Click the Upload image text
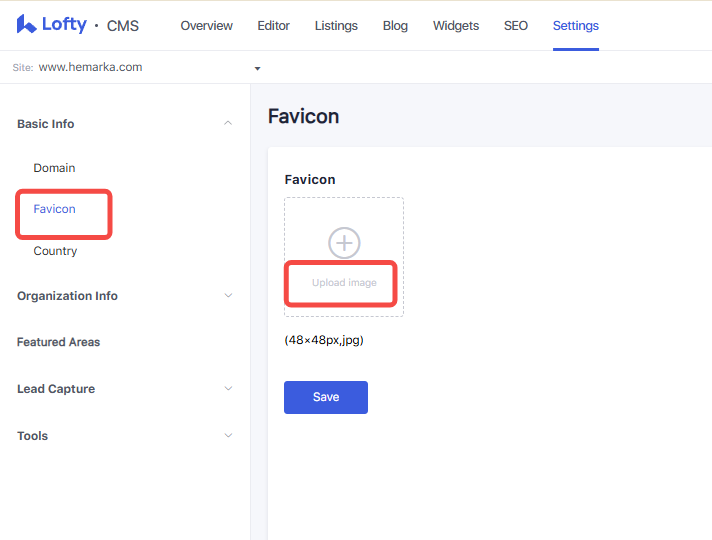Image resolution: width=712 pixels, height=540 pixels. [x=344, y=282]
